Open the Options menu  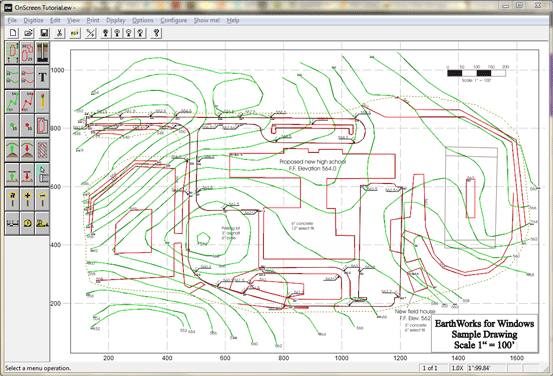point(142,20)
